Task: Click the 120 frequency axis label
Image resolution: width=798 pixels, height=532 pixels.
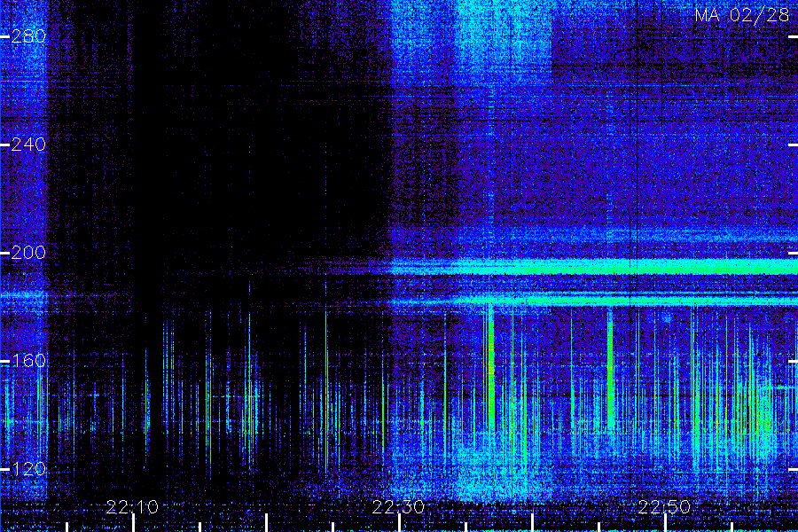Action: coord(28,469)
